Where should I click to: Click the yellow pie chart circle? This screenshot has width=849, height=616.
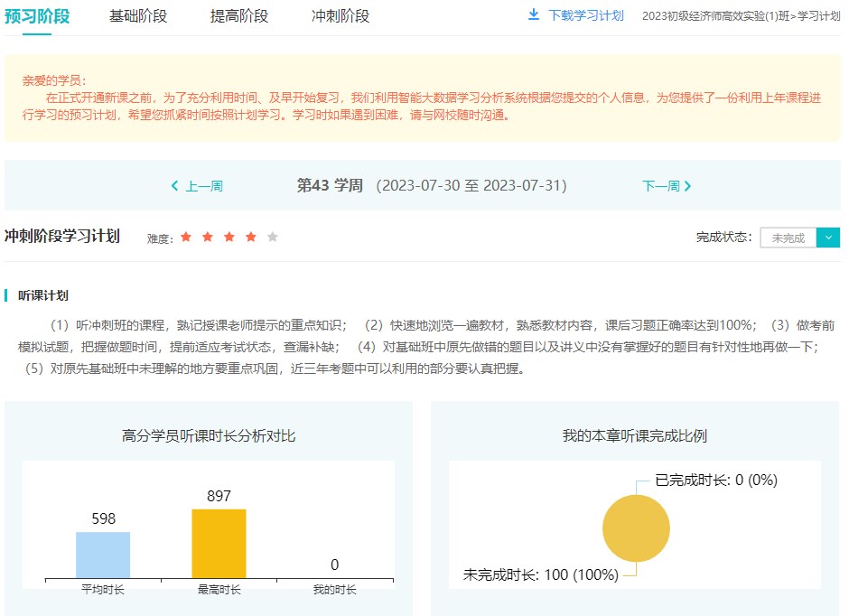point(636,529)
